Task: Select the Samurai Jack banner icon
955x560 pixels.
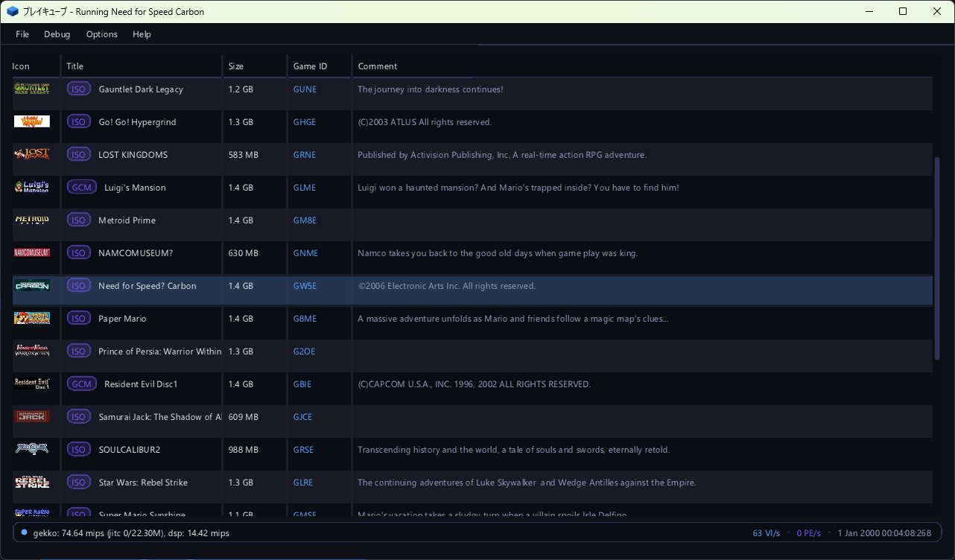Action: click(x=32, y=416)
